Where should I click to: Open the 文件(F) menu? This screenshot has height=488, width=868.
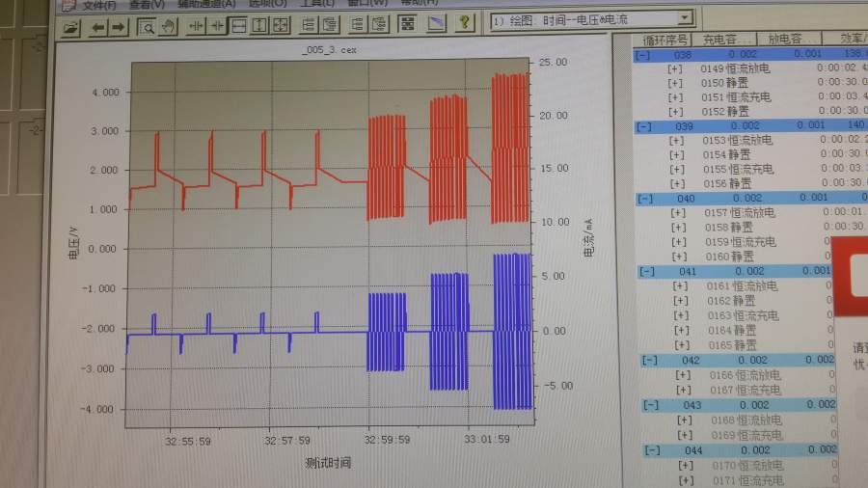coord(99,5)
